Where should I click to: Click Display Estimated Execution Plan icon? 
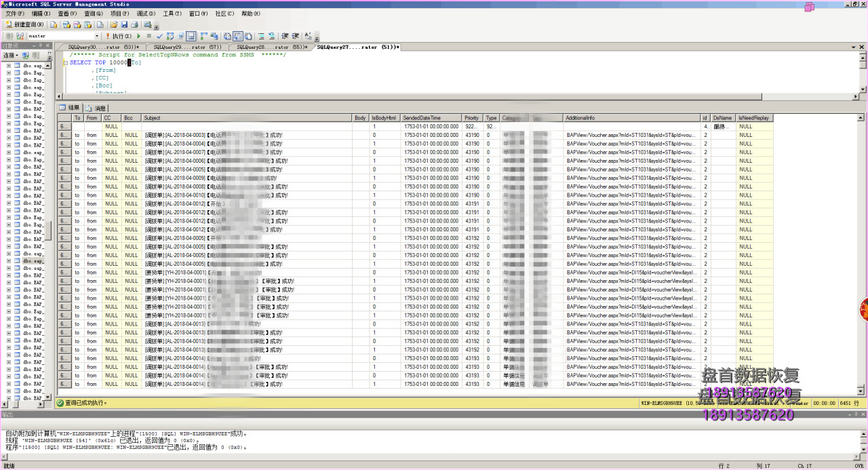click(170, 36)
